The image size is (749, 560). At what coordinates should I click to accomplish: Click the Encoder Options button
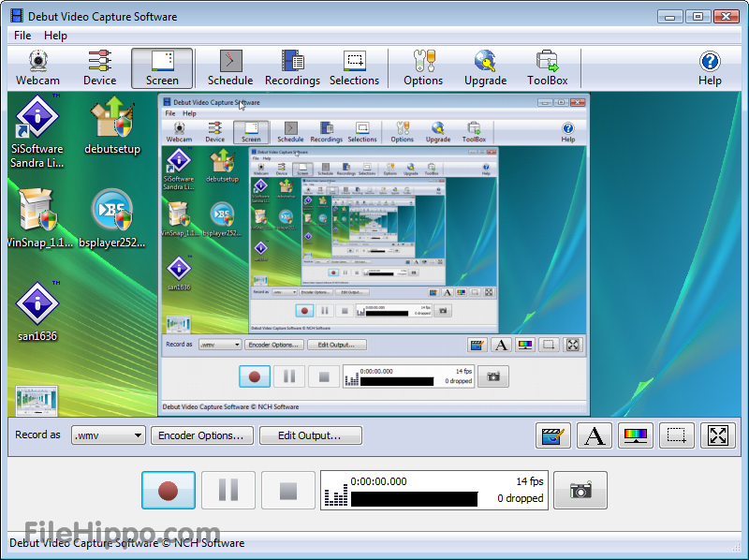[x=201, y=435]
